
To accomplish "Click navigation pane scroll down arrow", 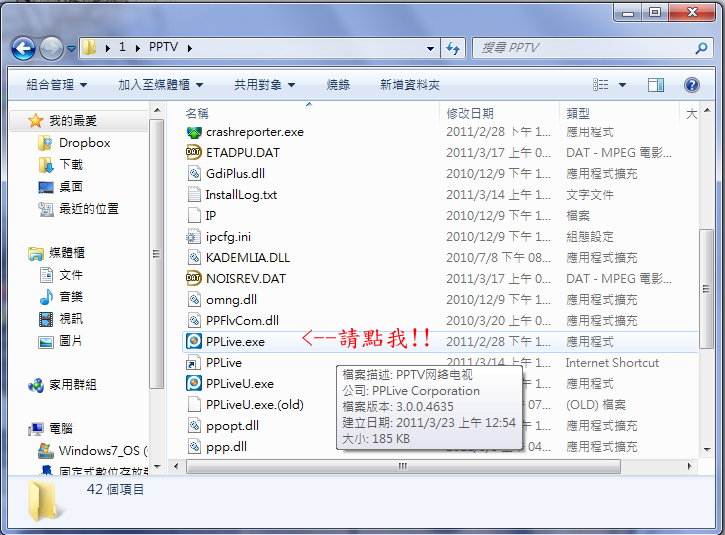I will (157, 467).
